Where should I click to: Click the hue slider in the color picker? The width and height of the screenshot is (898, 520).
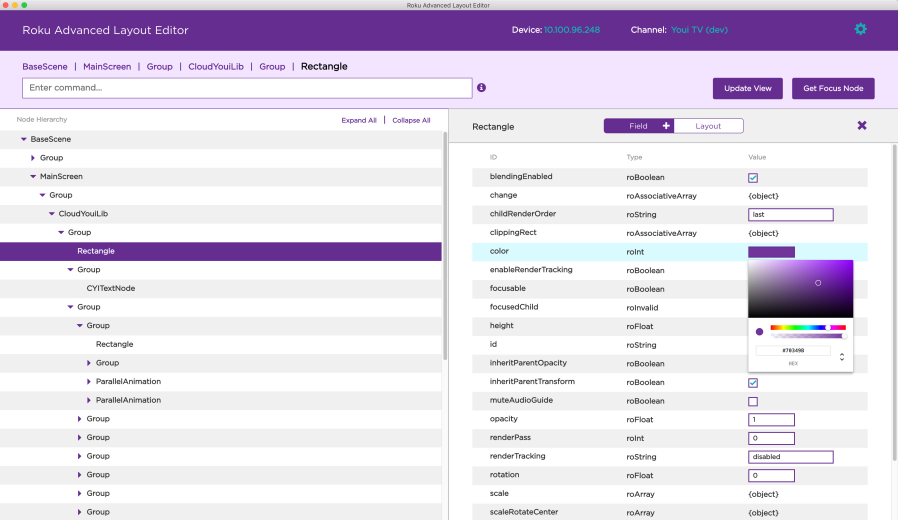tap(808, 328)
